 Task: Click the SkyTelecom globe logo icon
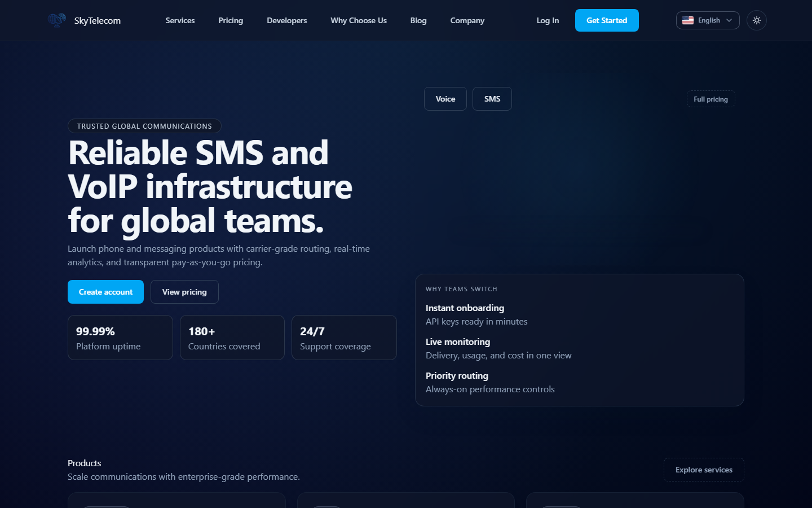pyautogui.click(x=57, y=20)
